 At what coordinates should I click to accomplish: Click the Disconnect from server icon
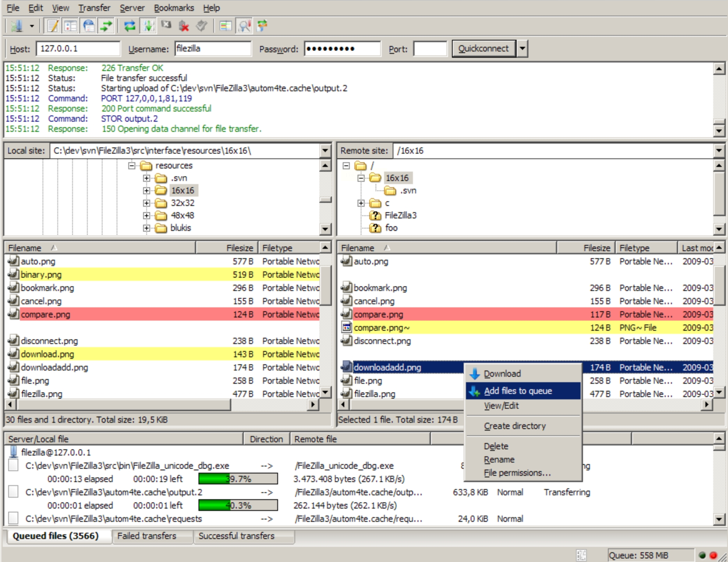pos(184,26)
